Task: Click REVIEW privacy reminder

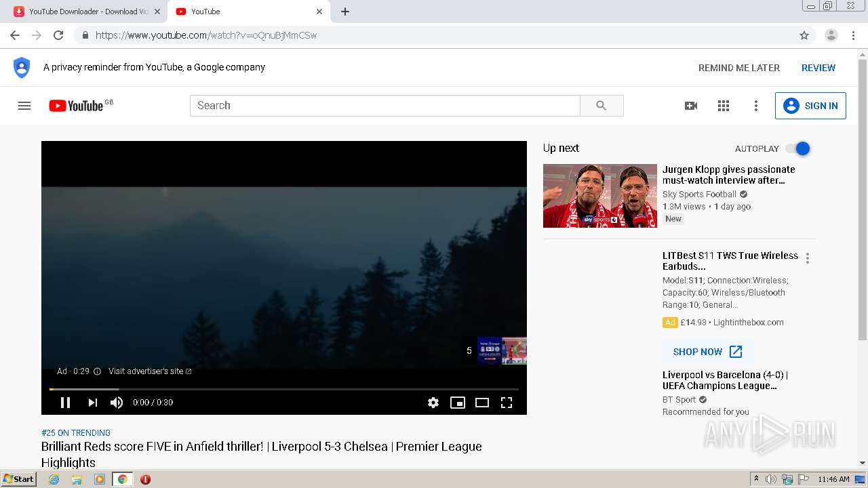Action: click(818, 68)
